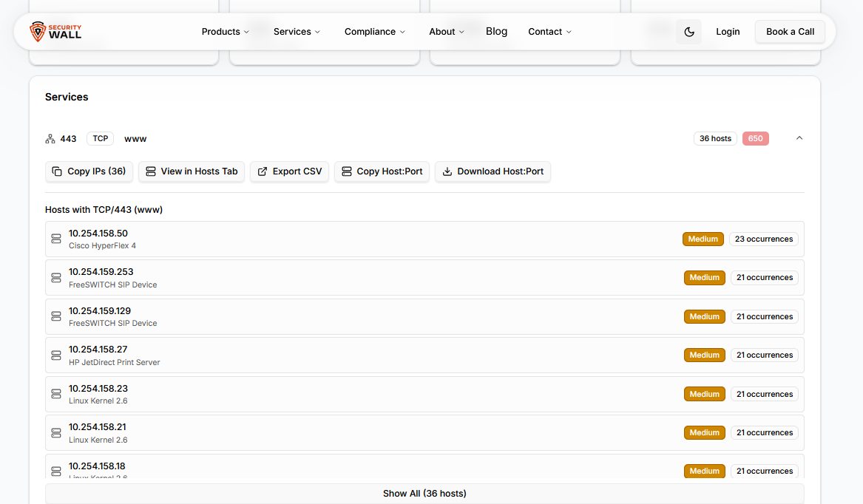Click the server icon next to 10.254.158.23
This screenshot has width=863, height=504.
click(x=56, y=394)
